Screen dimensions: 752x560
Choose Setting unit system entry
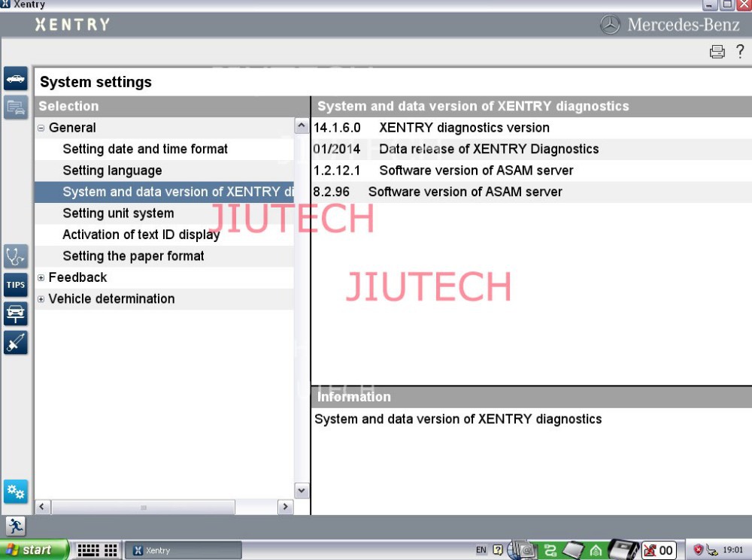point(118,213)
